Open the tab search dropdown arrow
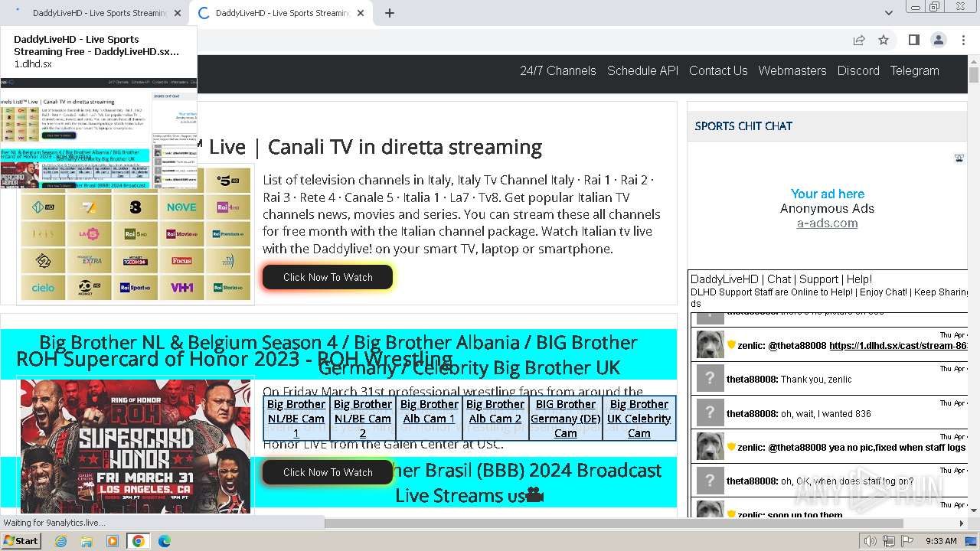The width and height of the screenshot is (980, 551). tap(889, 13)
